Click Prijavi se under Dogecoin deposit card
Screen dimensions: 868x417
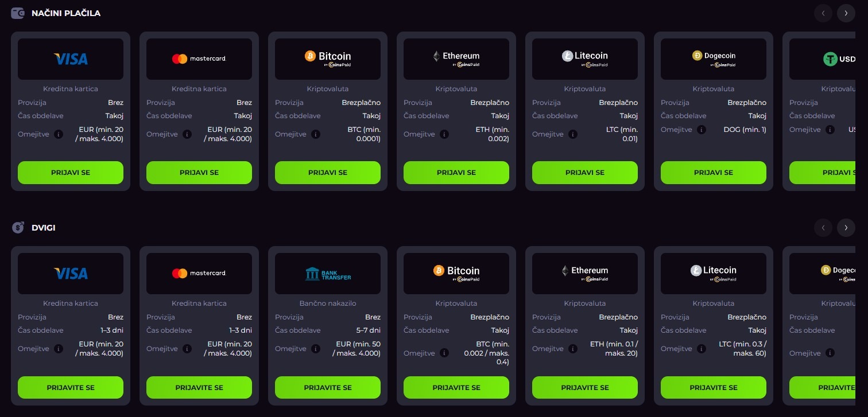pyautogui.click(x=714, y=173)
